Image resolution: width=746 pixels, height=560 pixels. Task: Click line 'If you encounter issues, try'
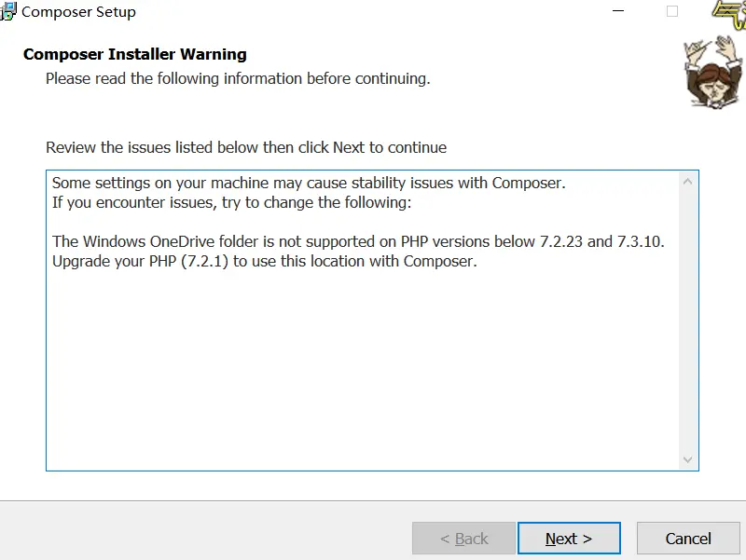(231, 202)
